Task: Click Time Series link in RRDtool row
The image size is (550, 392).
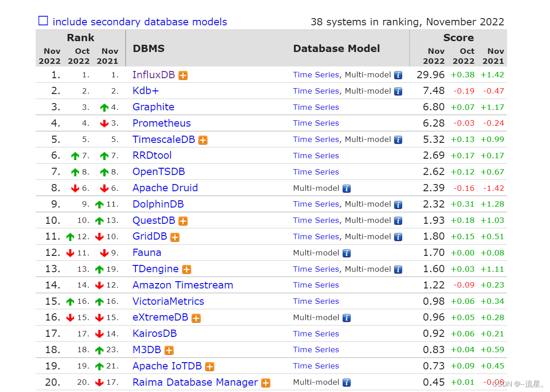Action: [x=316, y=156]
